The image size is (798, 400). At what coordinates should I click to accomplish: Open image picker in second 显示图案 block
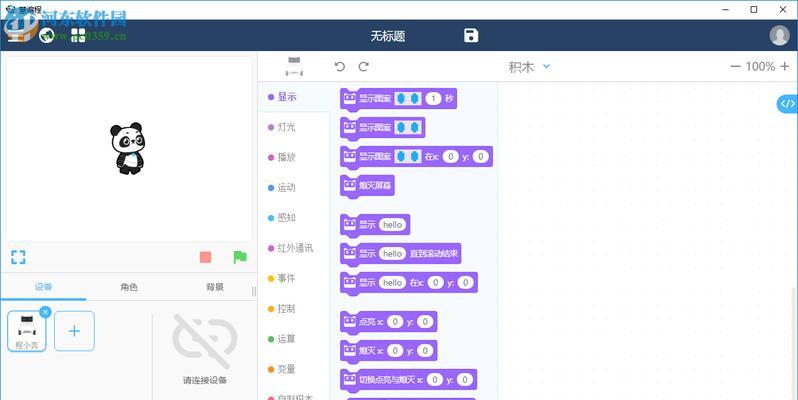pyautogui.click(x=408, y=127)
